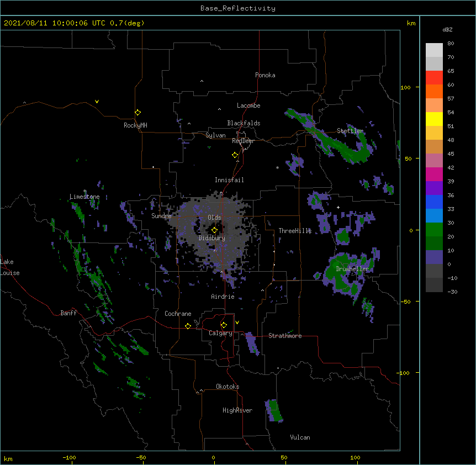Click the Calgary city label
The image size is (476, 465).
[221, 333]
